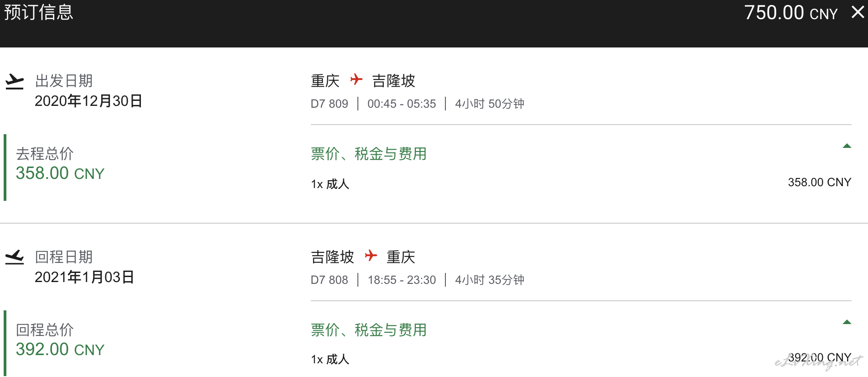This screenshot has width=868, height=377.
Task: Select flight number D7 808
Action: (x=329, y=280)
